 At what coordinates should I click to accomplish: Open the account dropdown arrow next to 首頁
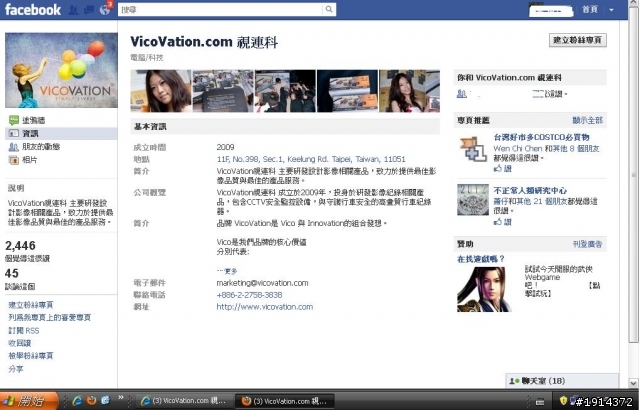click(611, 10)
